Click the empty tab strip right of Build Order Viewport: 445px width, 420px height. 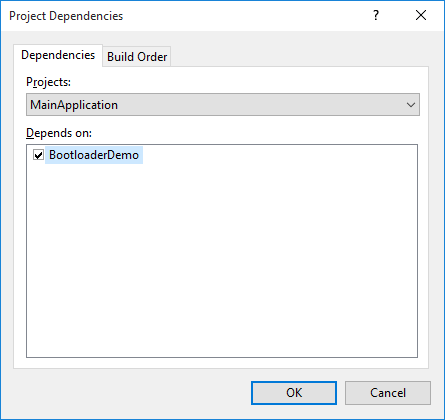pyautogui.click(x=299, y=56)
